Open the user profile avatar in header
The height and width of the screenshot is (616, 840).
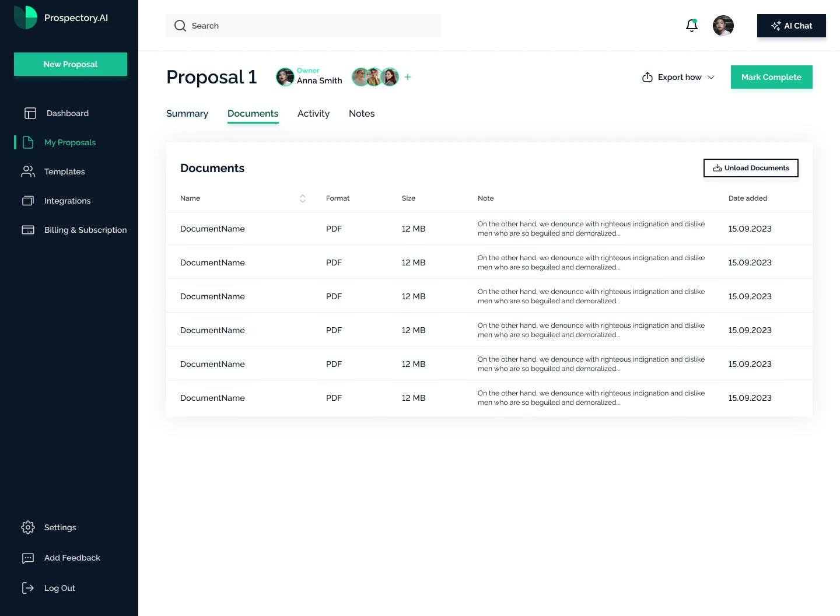(723, 26)
